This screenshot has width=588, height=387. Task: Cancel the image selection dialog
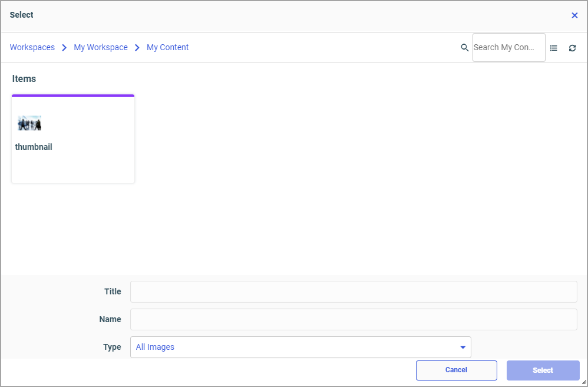pyautogui.click(x=456, y=370)
